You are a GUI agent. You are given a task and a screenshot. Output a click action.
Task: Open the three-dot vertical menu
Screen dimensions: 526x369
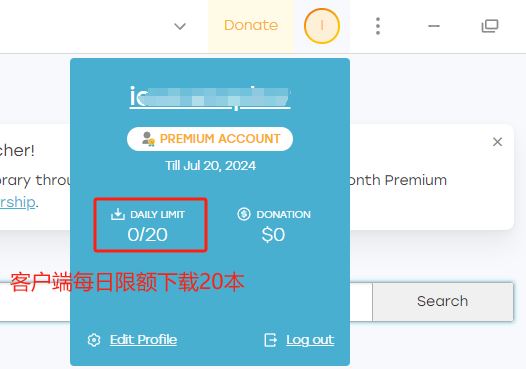tap(378, 26)
